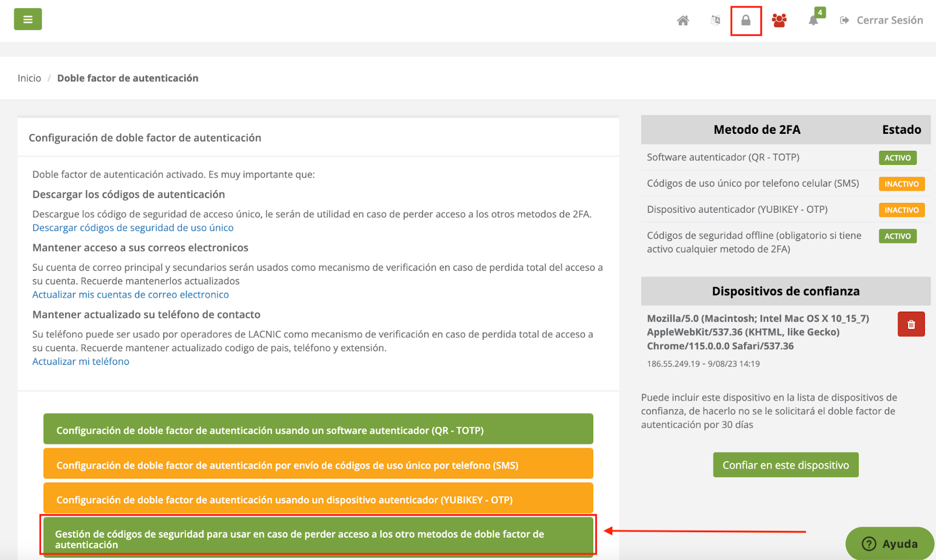This screenshot has width=936, height=560.
Task: Open the security padlock icon
Action: pyautogui.click(x=746, y=20)
